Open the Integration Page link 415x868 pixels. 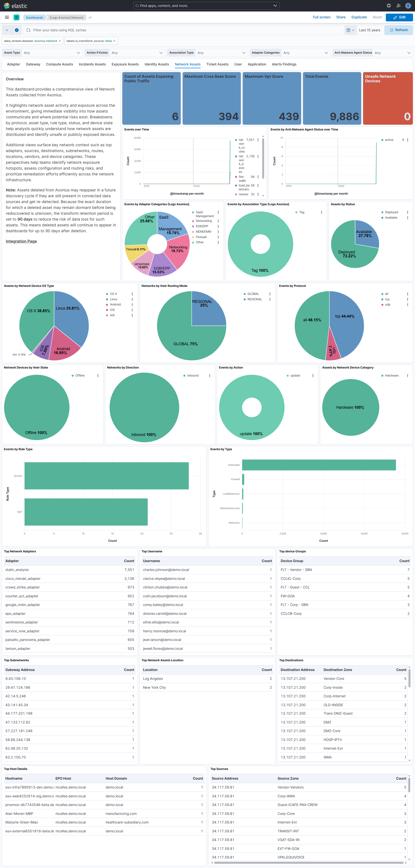pyautogui.click(x=21, y=241)
